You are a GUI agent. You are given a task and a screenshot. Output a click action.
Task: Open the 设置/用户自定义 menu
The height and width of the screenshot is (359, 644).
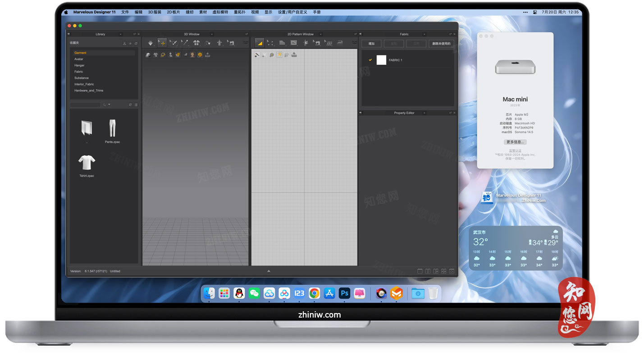coord(292,12)
